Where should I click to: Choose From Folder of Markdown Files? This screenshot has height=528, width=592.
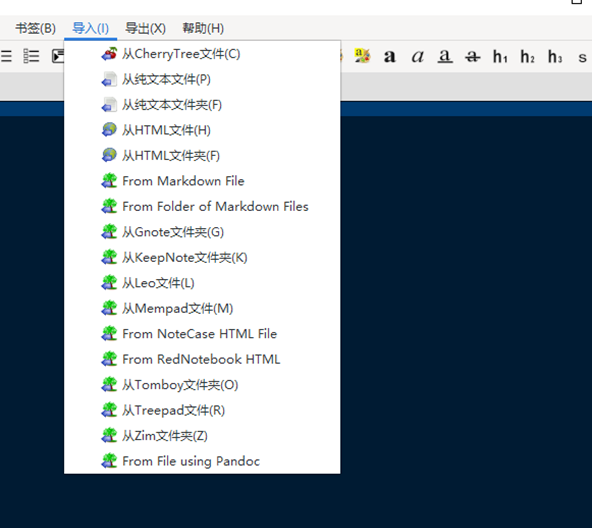tap(202, 207)
